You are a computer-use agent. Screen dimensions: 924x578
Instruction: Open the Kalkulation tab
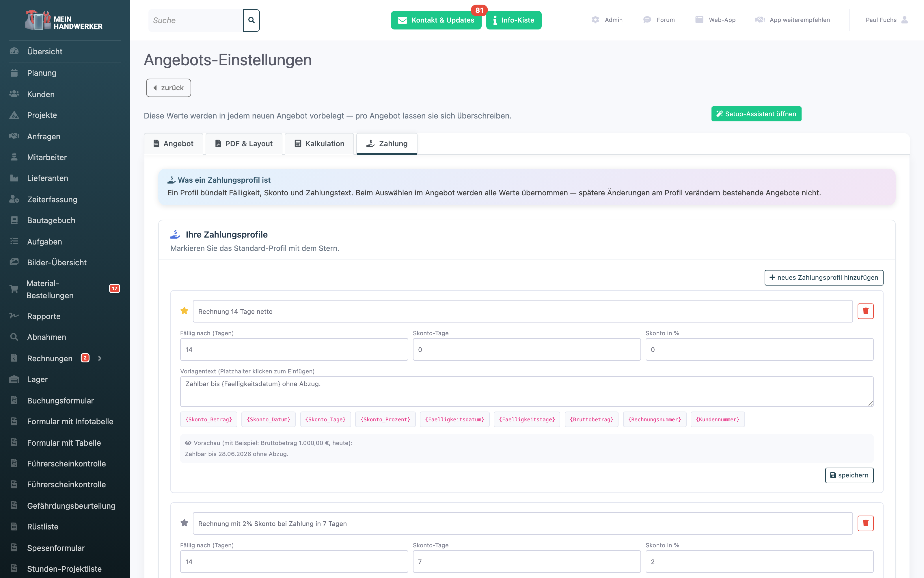pos(320,144)
